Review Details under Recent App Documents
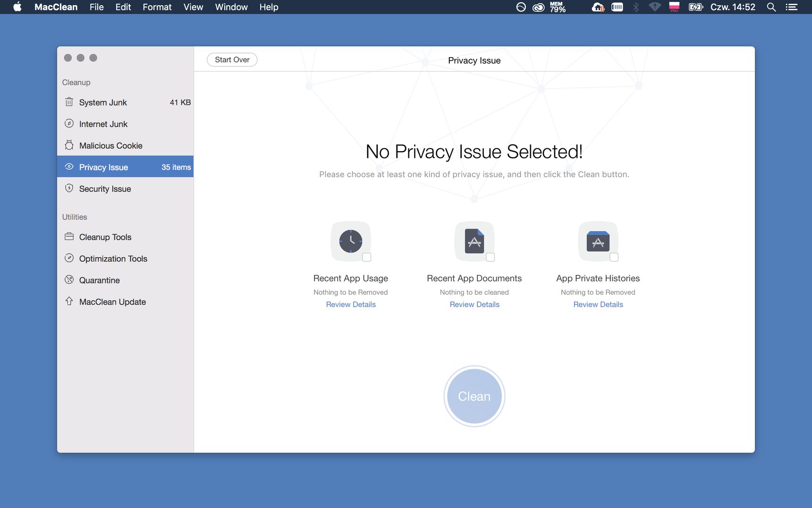This screenshot has width=812, height=508. 474,304
